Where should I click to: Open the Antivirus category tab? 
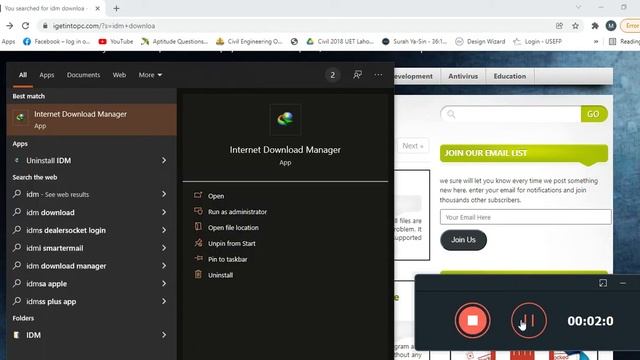(x=463, y=76)
